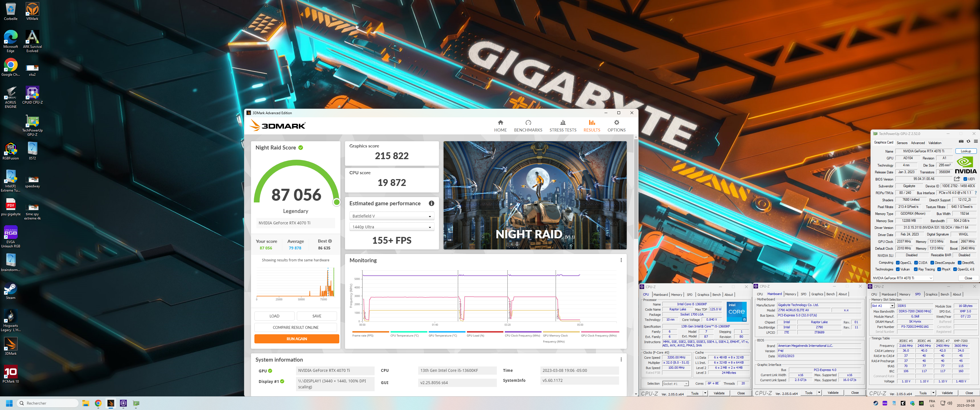Open the CPUID CPU-Z desktop icon
This screenshot has width=980, height=410.
(32, 95)
